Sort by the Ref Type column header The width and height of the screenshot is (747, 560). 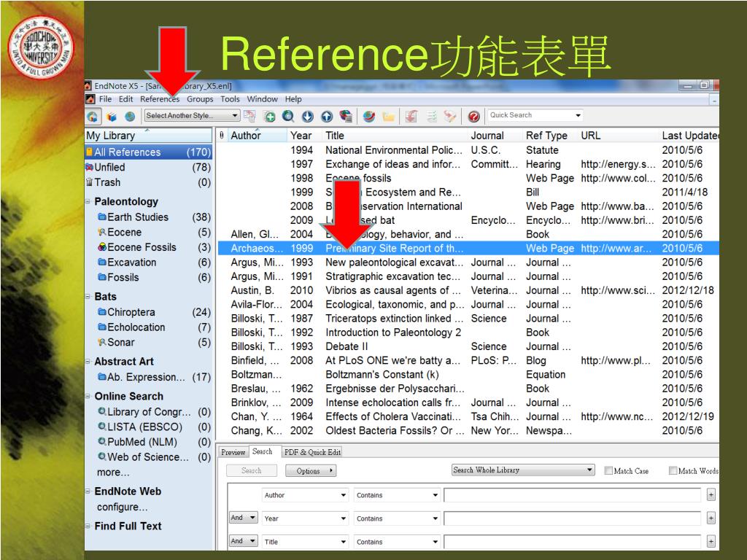coord(546,136)
